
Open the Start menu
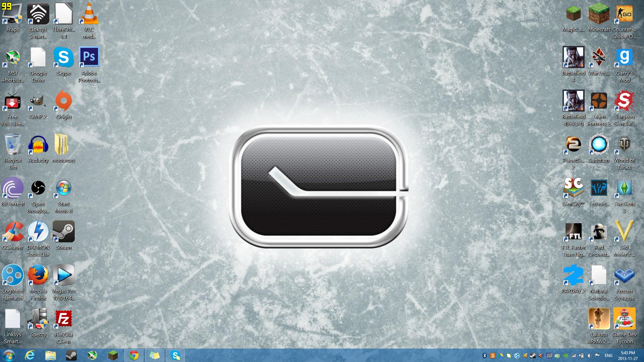8,355
